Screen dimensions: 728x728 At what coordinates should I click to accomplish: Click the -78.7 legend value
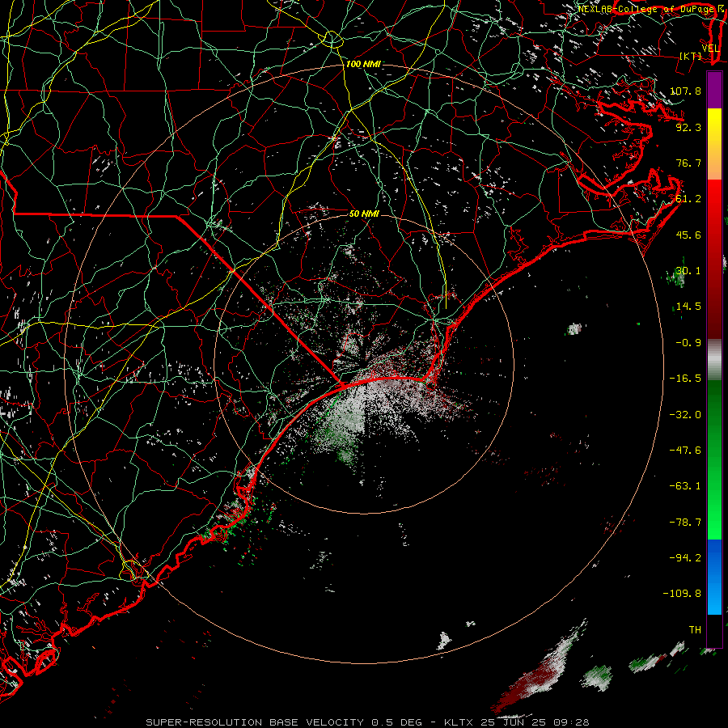click(x=686, y=523)
